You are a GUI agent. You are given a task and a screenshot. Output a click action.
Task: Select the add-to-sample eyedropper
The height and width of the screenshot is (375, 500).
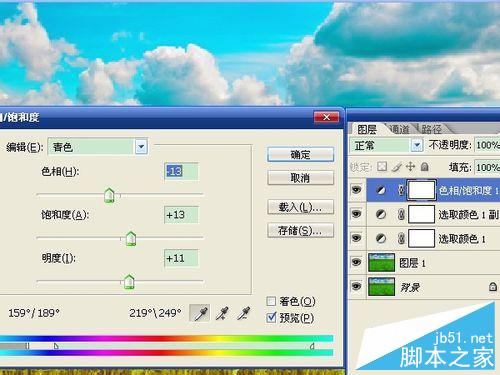click(222, 313)
